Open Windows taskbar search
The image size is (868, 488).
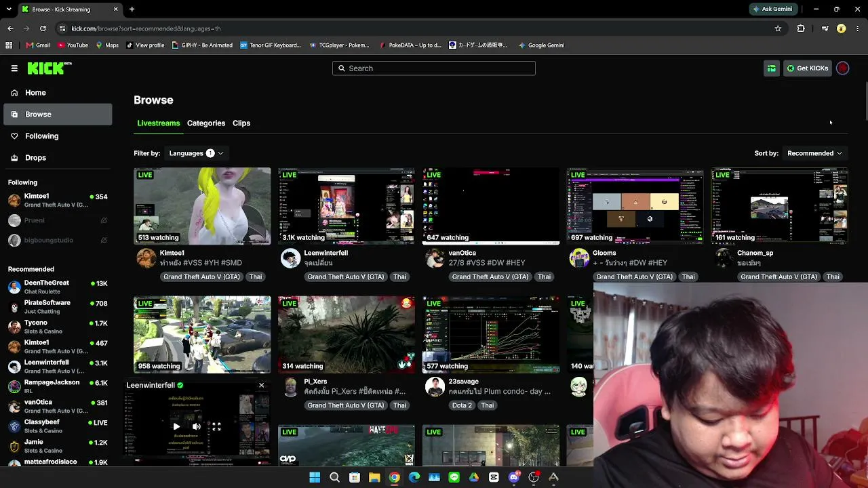(x=334, y=477)
